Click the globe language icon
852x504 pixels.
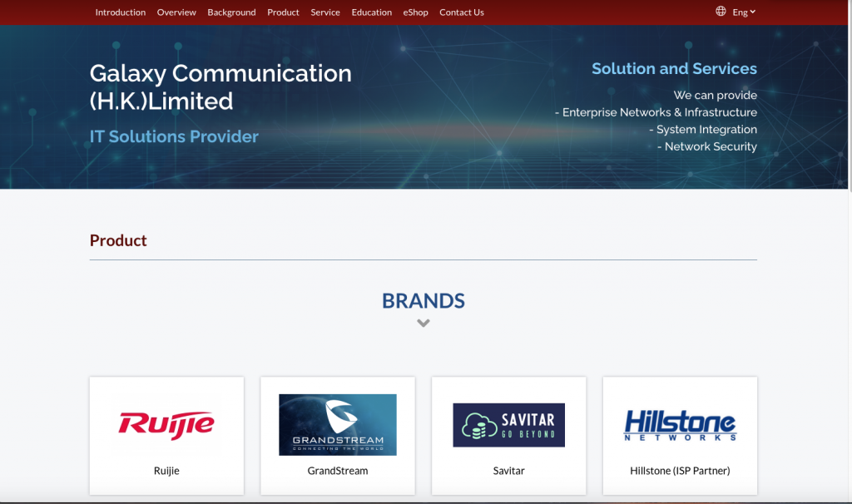(x=721, y=12)
